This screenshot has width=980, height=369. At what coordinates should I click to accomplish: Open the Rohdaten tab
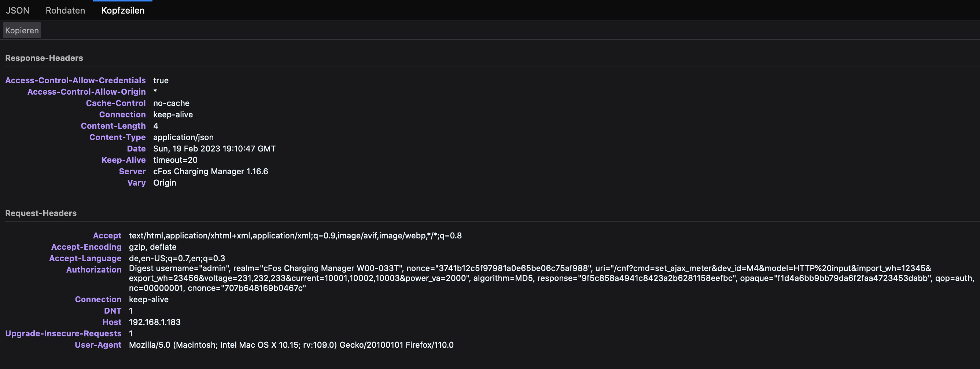(65, 10)
